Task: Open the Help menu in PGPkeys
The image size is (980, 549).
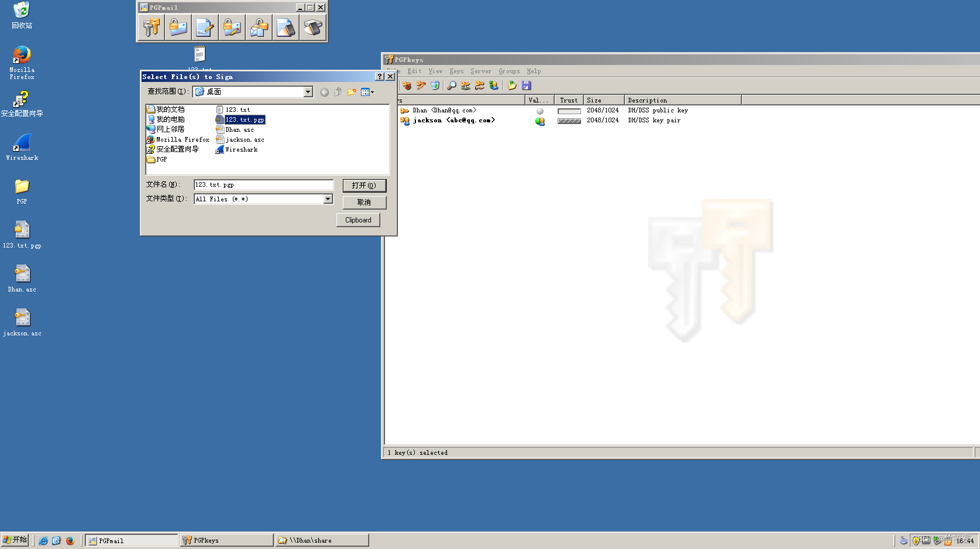Action: 534,71
